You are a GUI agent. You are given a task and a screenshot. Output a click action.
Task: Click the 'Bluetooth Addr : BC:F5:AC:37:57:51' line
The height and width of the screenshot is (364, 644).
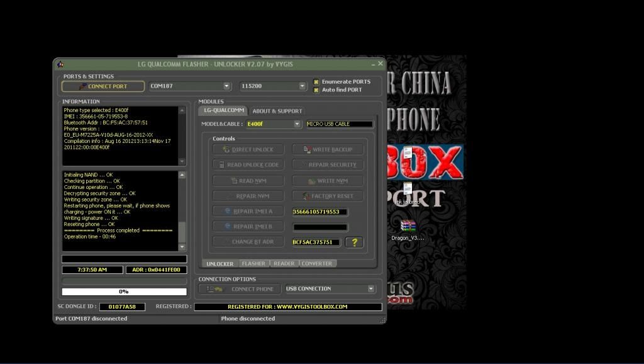(106, 123)
